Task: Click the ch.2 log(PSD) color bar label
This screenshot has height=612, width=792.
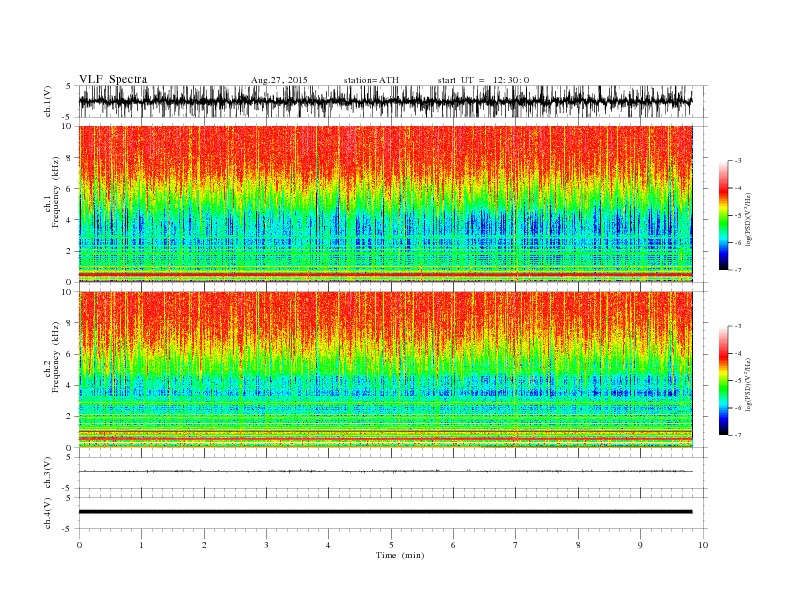Action: click(x=748, y=384)
